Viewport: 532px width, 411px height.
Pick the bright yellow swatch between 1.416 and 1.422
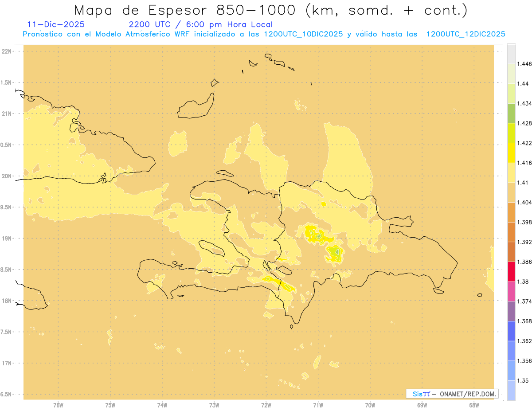(511, 153)
